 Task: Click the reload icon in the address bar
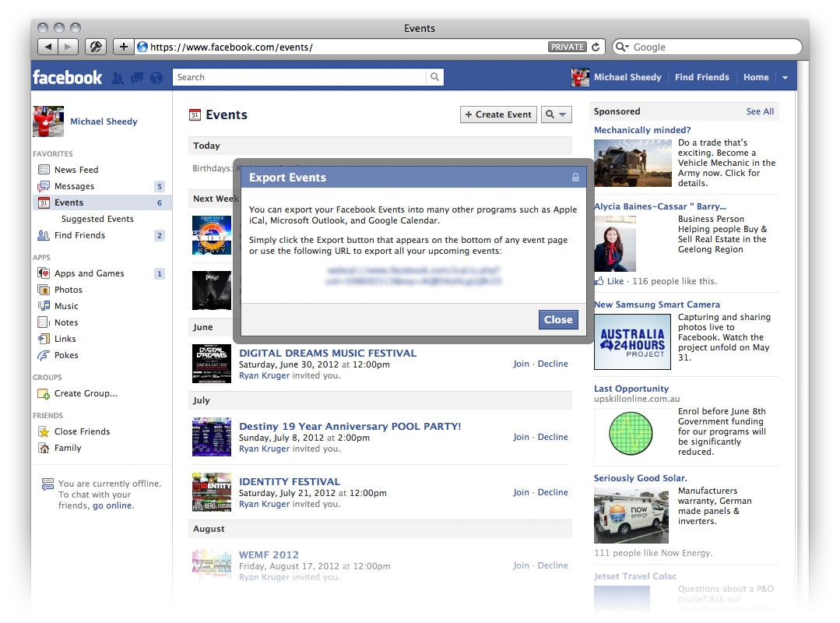click(x=596, y=48)
